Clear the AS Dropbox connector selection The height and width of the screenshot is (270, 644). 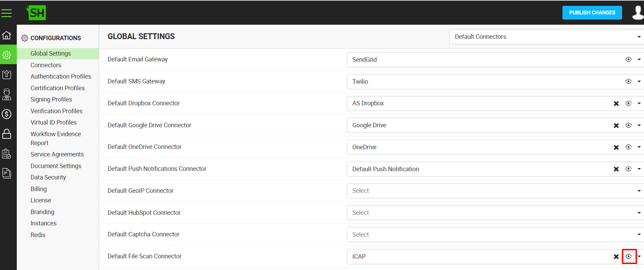pyautogui.click(x=616, y=104)
